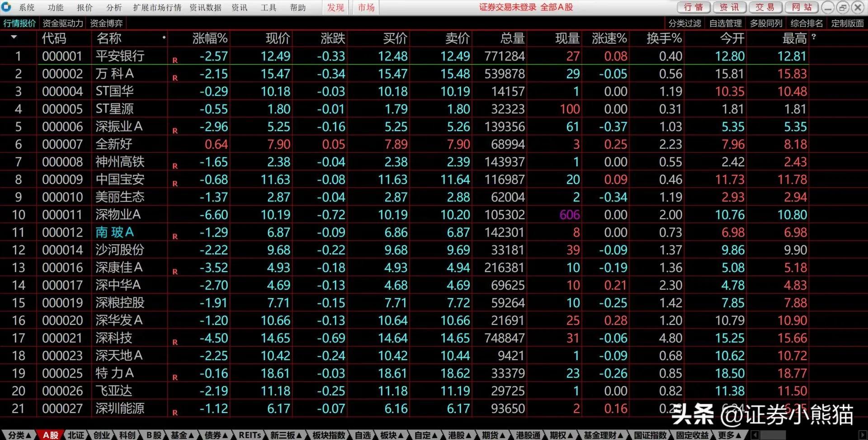Sort by the 涨幅% column header
Viewport: 868px width, 440px height.
(210, 38)
